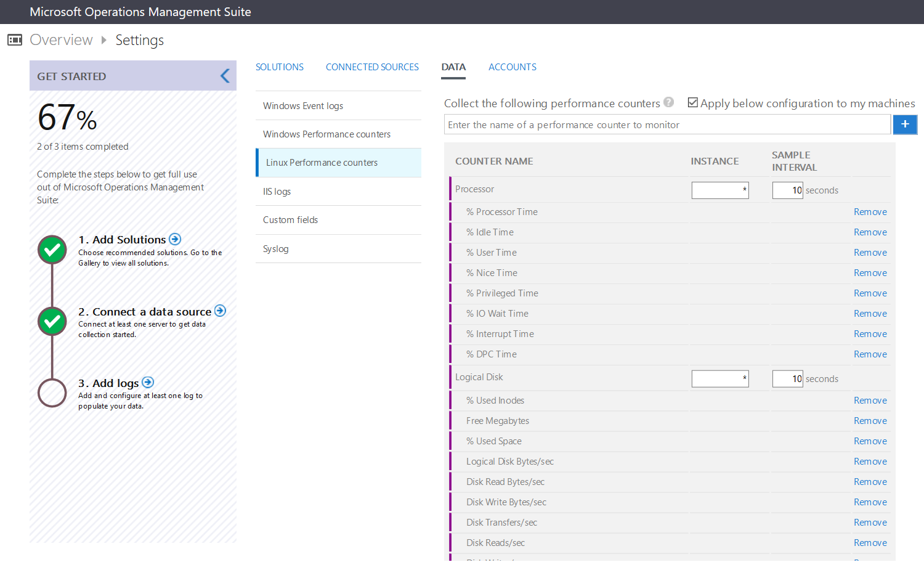Select Linux Performance counters item
The image size is (924, 562).
point(338,163)
